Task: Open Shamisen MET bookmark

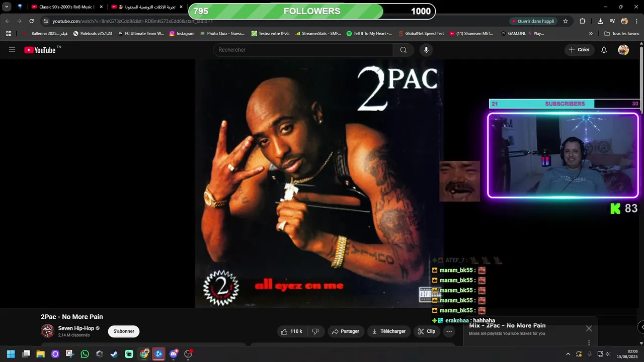Action: tap(471, 34)
